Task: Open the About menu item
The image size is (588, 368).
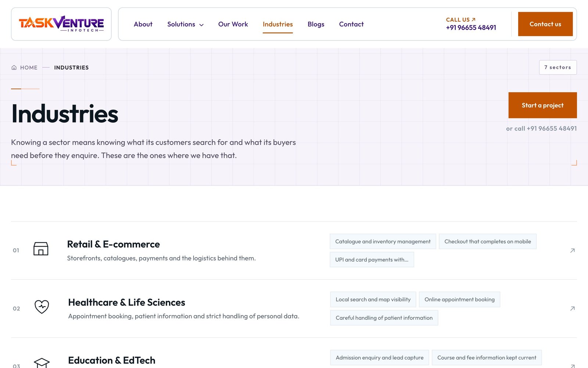Action: point(143,24)
